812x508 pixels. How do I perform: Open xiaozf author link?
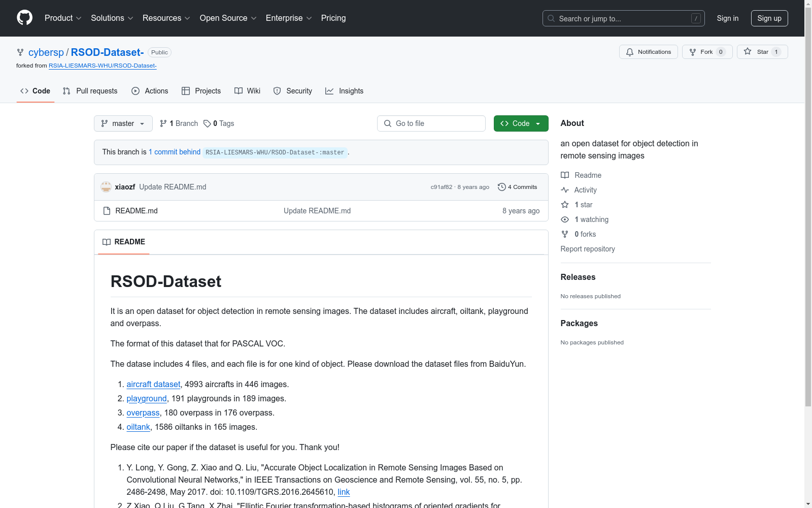point(125,187)
